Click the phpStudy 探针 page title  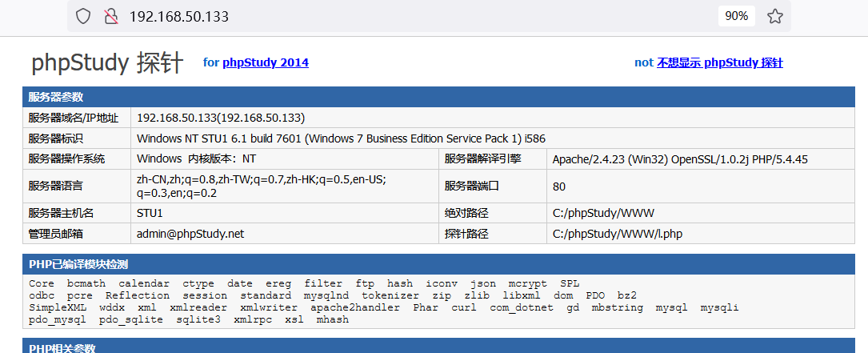tap(107, 63)
